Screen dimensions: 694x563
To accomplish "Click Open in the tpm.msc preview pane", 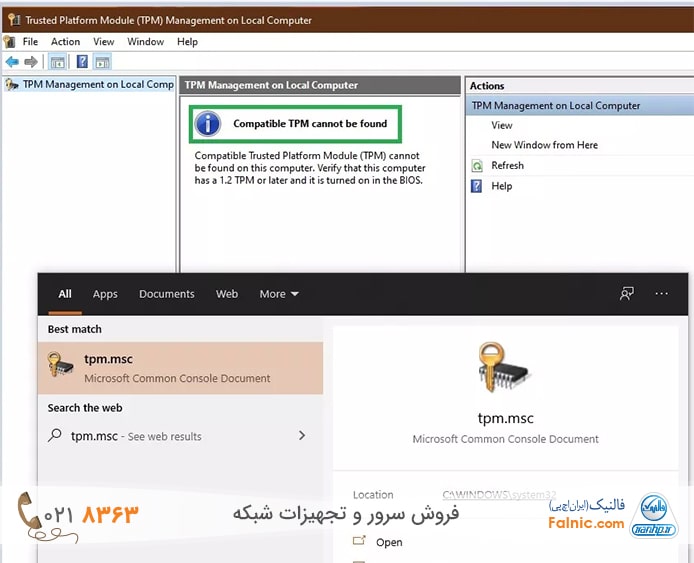I will (x=389, y=542).
